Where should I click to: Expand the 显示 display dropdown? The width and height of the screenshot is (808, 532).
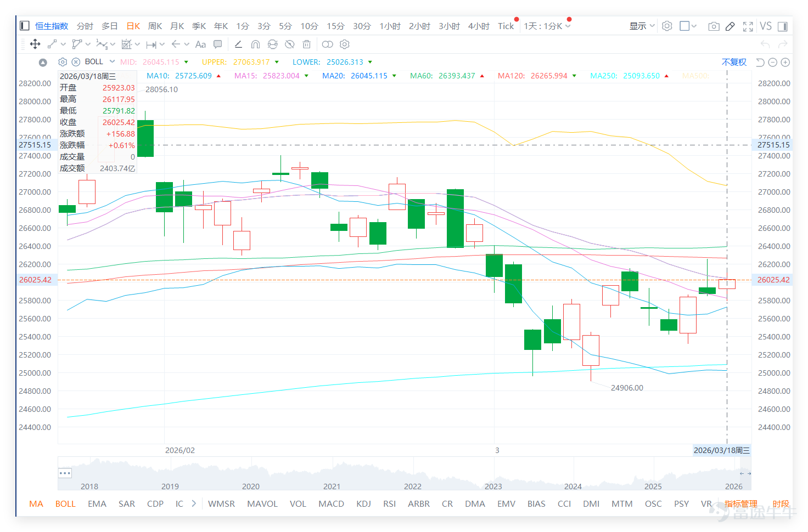click(x=642, y=26)
